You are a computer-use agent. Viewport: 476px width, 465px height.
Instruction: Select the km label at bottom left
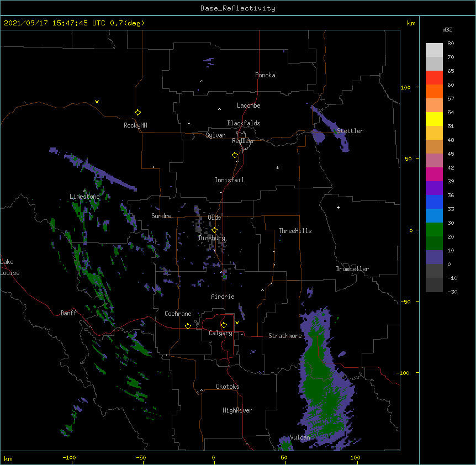click(8, 458)
